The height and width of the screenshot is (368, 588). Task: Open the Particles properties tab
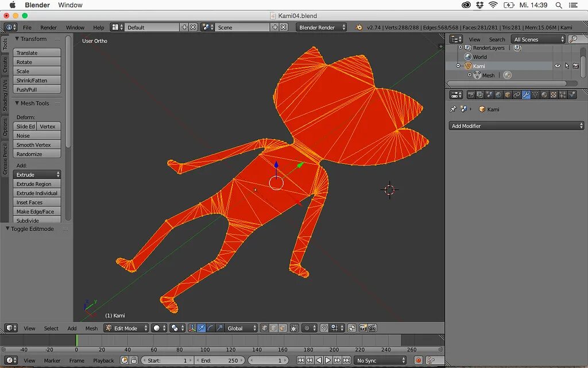coord(563,95)
